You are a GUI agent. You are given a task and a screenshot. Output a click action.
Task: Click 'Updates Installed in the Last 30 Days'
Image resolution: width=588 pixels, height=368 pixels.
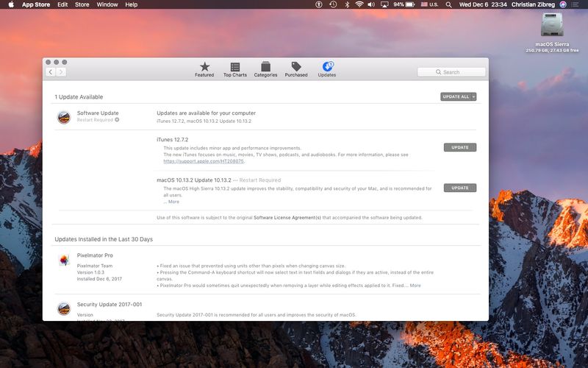pos(104,239)
